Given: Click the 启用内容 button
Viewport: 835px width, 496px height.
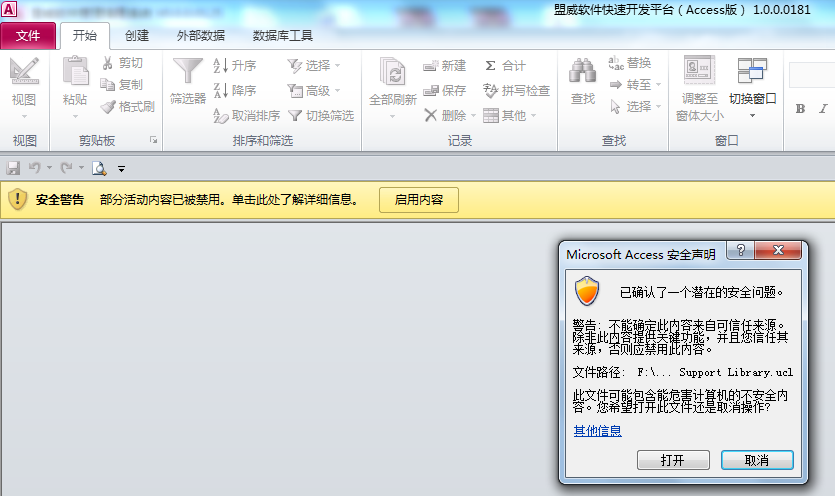Looking at the screenshot, I should click(419, 200).
